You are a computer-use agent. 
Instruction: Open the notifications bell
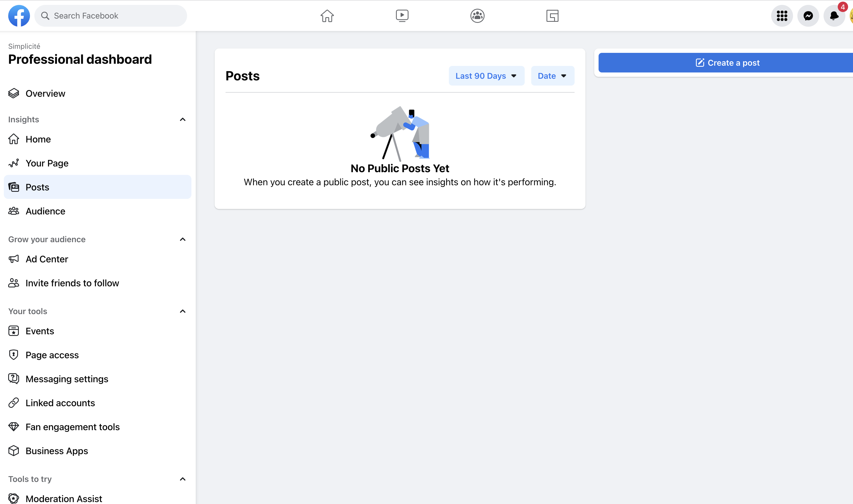click(834, 16)
